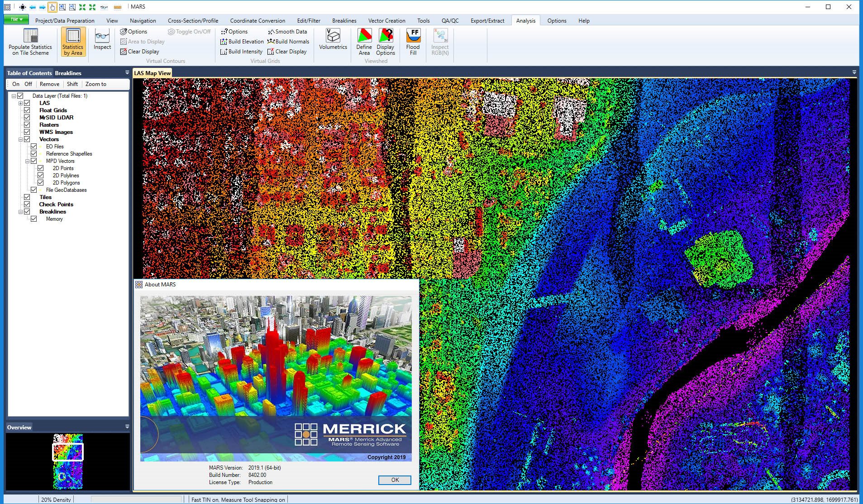
Task: Select the zoom out magnifier tool
Action: (x=72, y=7)
